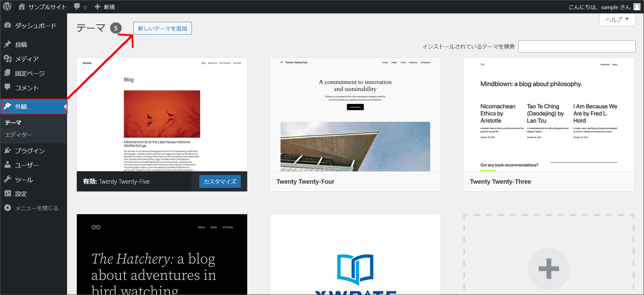Screen dimensions: 644x295
Task: Click the WordPress logo icon
Action: point(7,6)
